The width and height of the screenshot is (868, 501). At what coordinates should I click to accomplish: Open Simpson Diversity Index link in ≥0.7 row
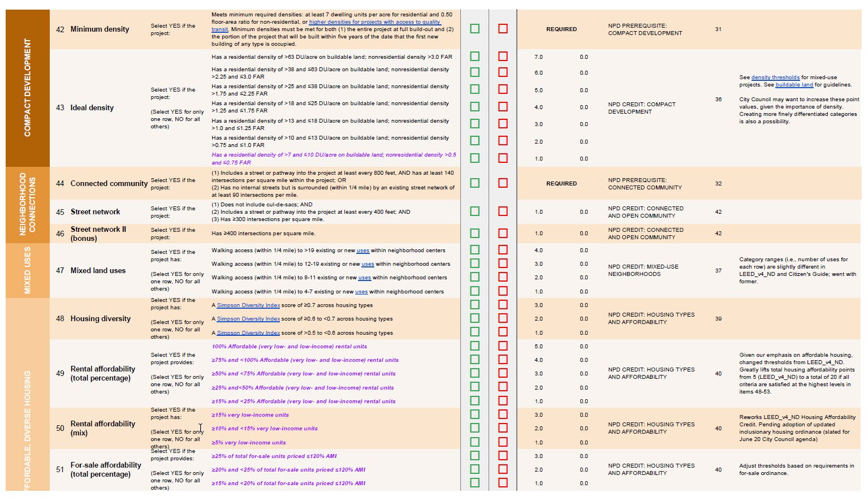(x=248, y=305)
